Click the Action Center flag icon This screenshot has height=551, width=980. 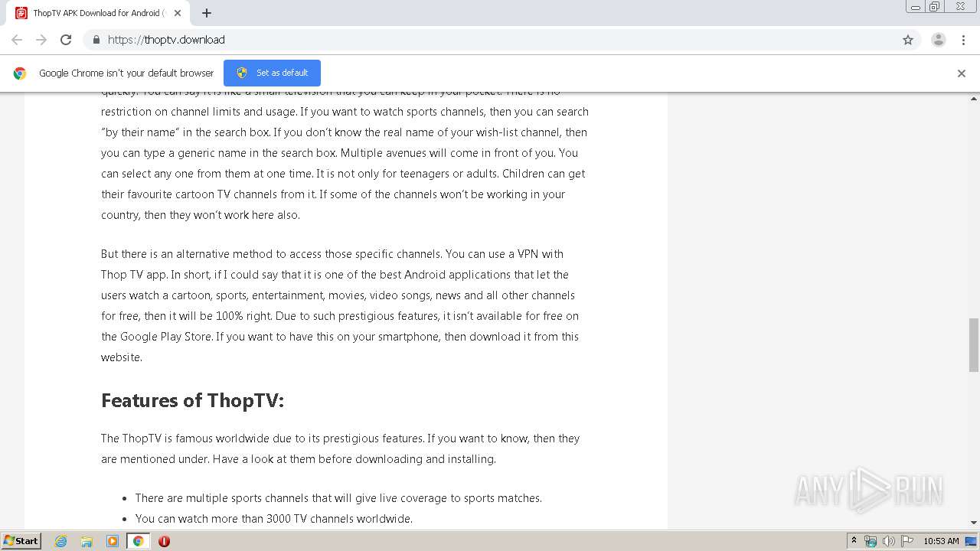click(x=907, y=541)
